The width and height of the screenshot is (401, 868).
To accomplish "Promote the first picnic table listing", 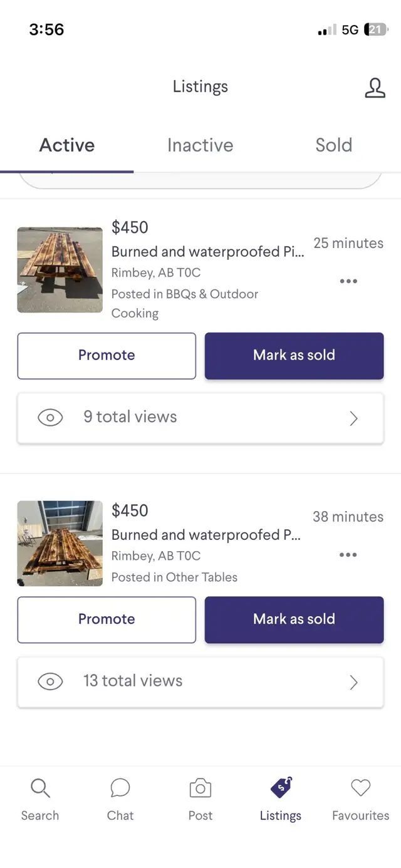I will [107, 355].
